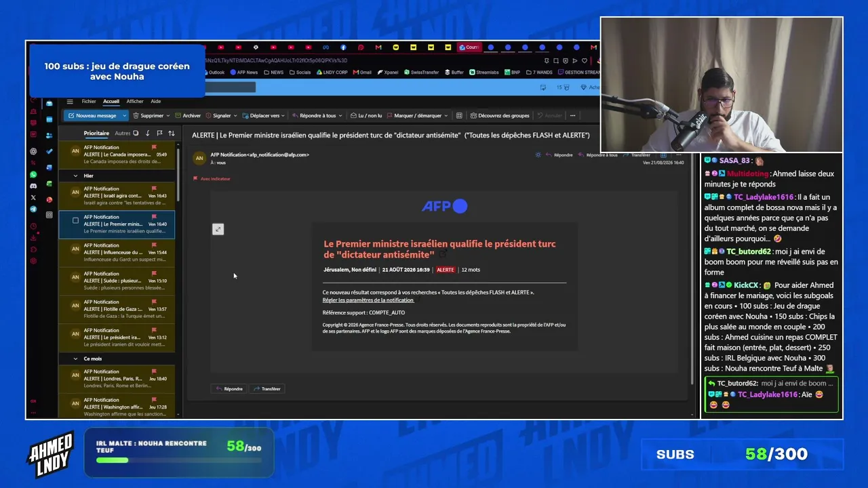Toggle flag on Suède message
868x488 pixels.
point(154,274)
